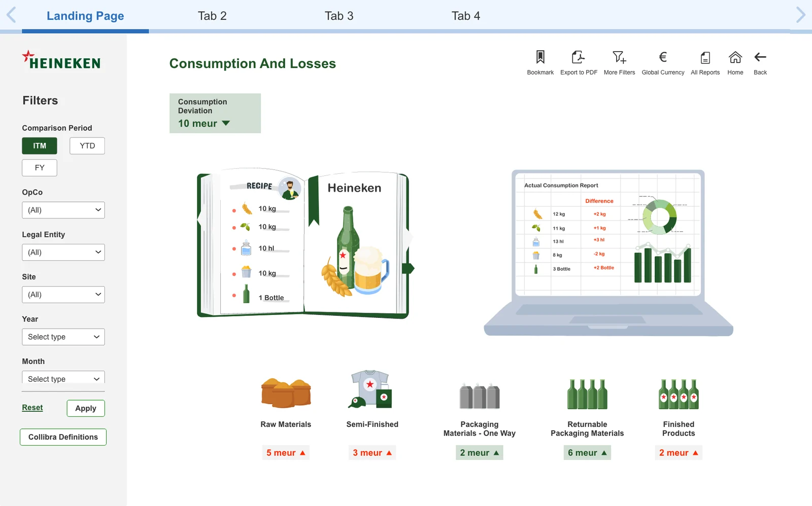
Task: Click the Finished Products 2 meur badge
Action: (679, 453)
